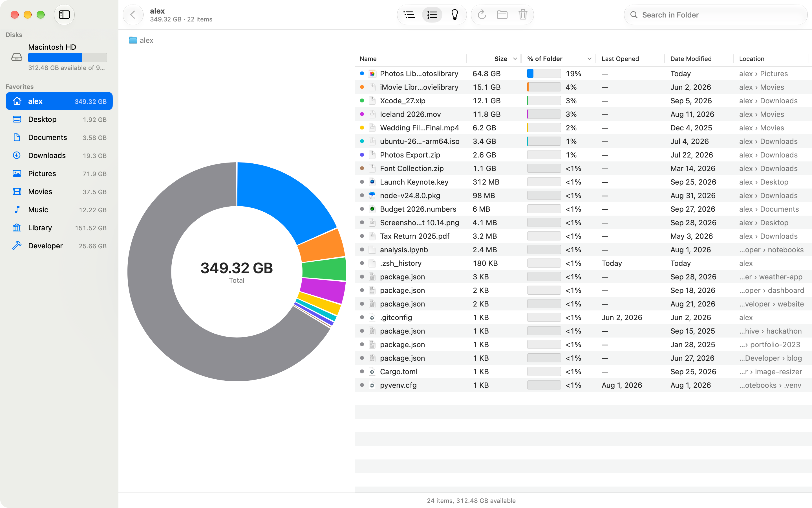812x508 pixels.
Task: Click the Macintosh HD storage usage bar
Action: pyautogui.click(x=67, y=58)
